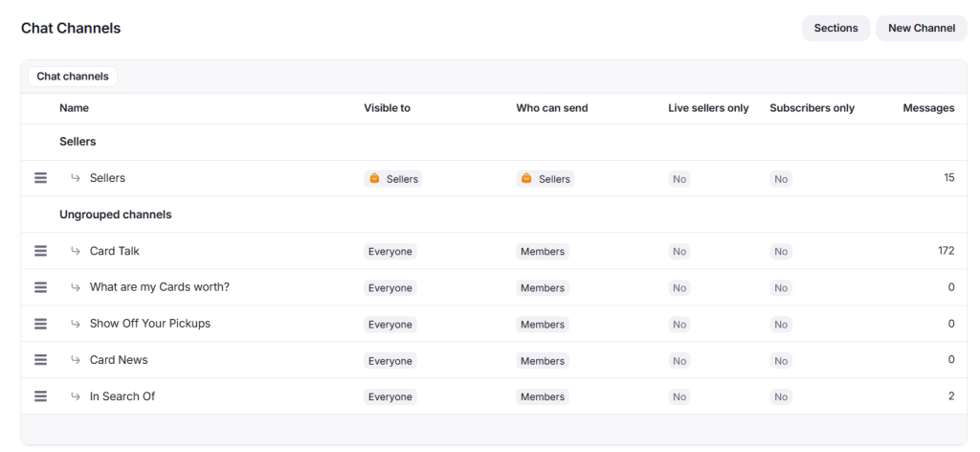Click the drag handle for Sellers channel
Viewport: 980px width, 452px height.
coord(40,178)
